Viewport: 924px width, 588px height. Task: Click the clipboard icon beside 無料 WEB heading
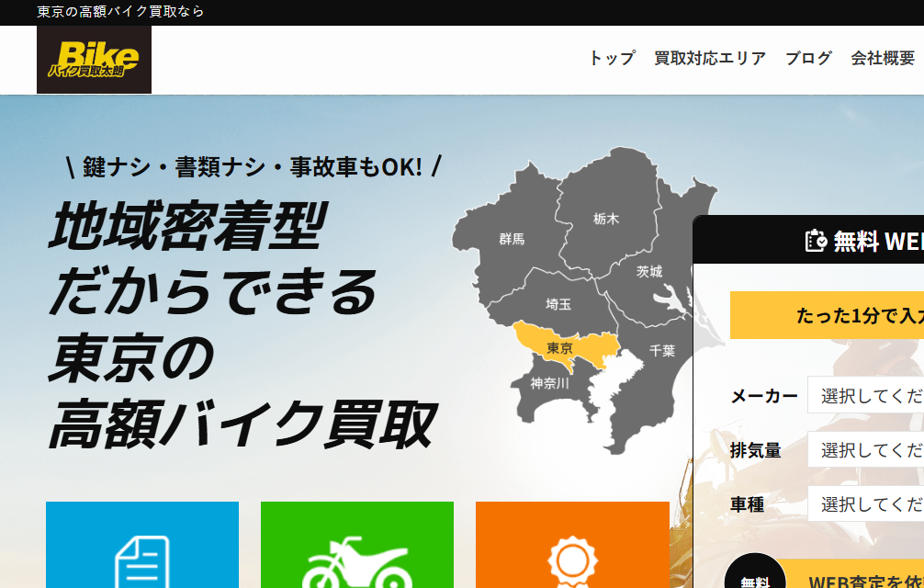point(816,241)
